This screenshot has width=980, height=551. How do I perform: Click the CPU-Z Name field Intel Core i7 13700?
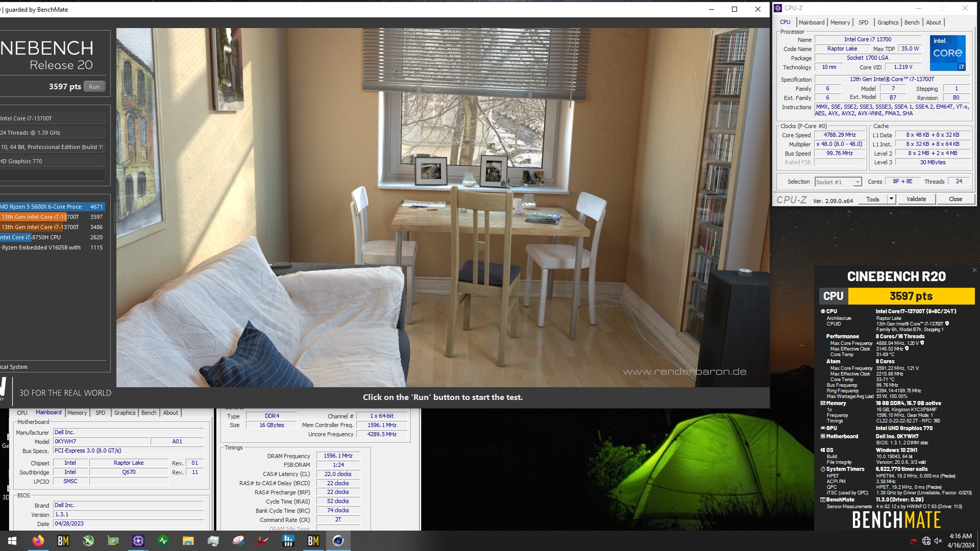click(868, 39)
